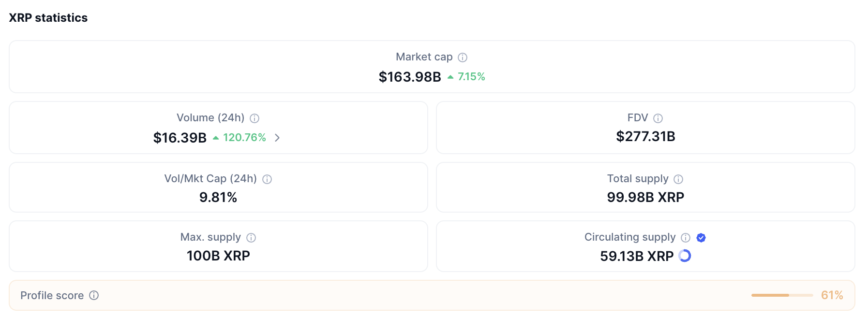Click the Max. supply info icon
The image size is (868, 317).
[251, 238]
